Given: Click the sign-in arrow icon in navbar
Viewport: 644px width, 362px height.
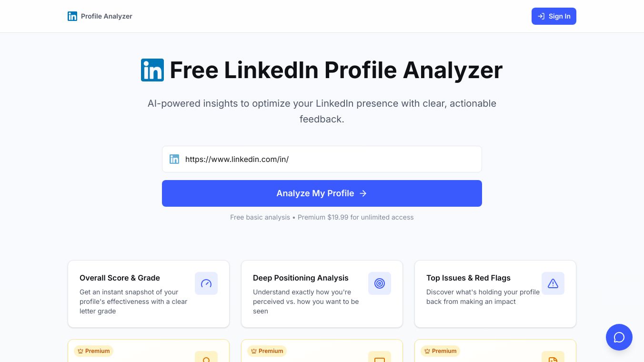Looking at the screenshot, I should (541, 16).
